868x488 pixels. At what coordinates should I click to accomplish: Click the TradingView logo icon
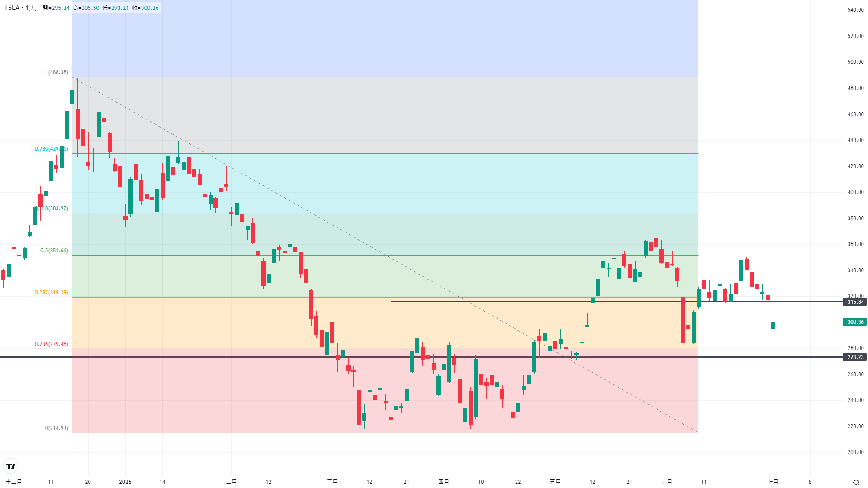point(10,466)
